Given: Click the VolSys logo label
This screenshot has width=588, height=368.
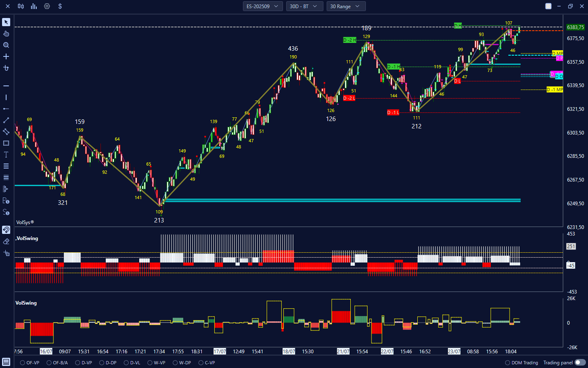Looking at the screenshot, I should point(25,222).
